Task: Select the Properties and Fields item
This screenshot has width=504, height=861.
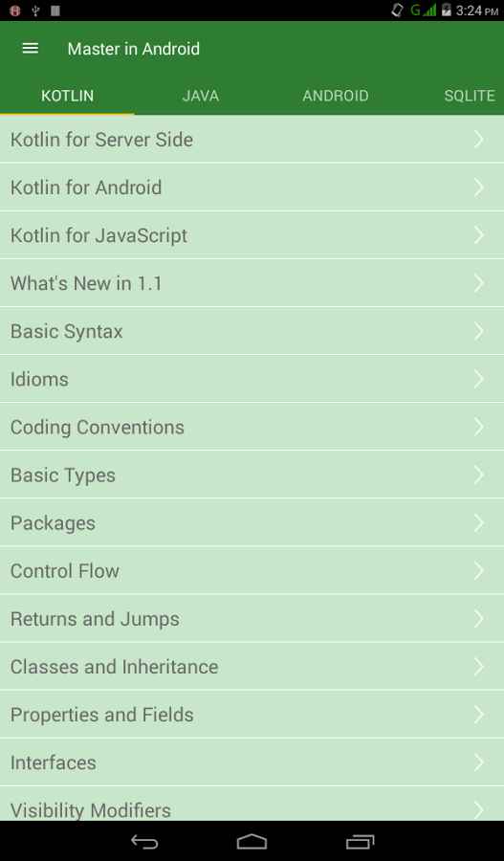Action: click(x=252, y=715)
